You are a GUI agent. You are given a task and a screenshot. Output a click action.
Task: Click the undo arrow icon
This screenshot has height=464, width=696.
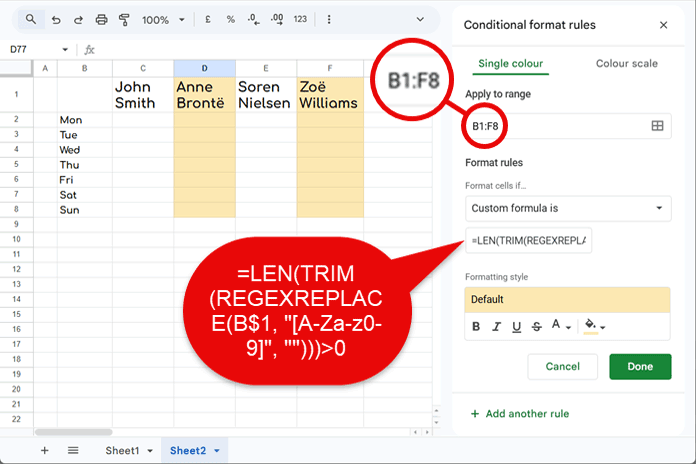[x=56, y=20]
